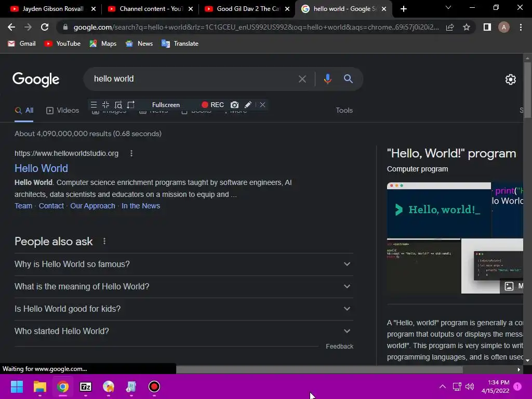
Task: Select recorder window-search capture icon
Action: [118, 105]
